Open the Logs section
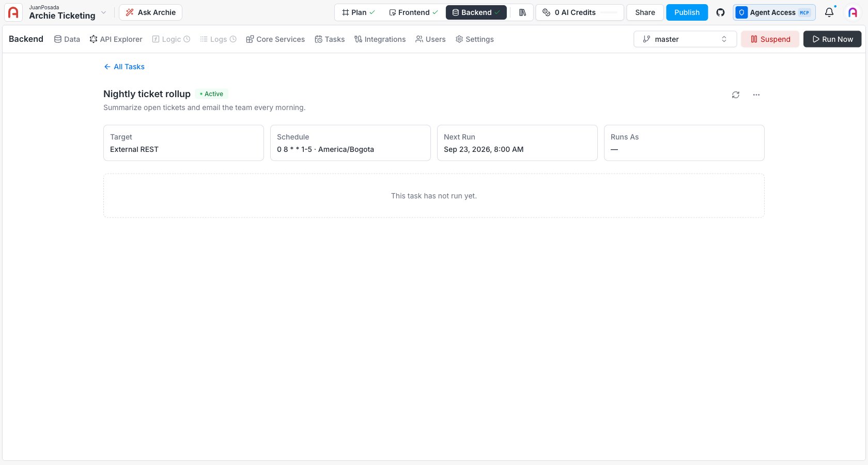 tap(218, 39)
